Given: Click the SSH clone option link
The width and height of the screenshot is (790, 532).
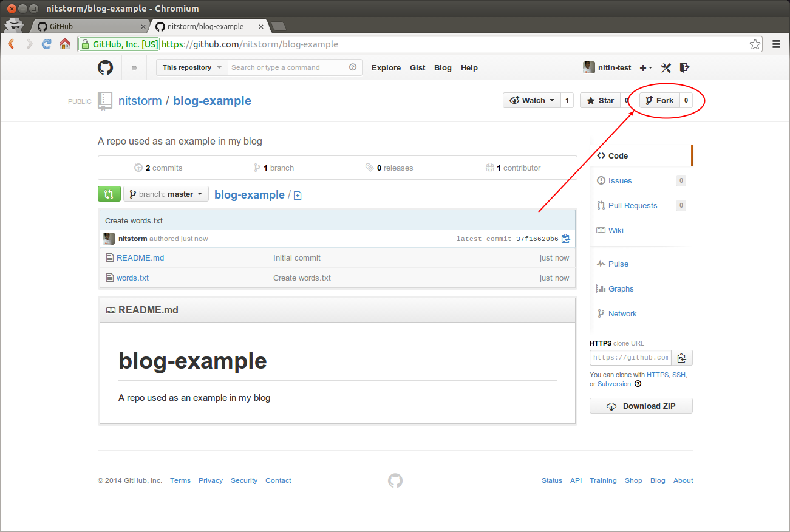Looking at the screenshot, I should tap(679, 375).
